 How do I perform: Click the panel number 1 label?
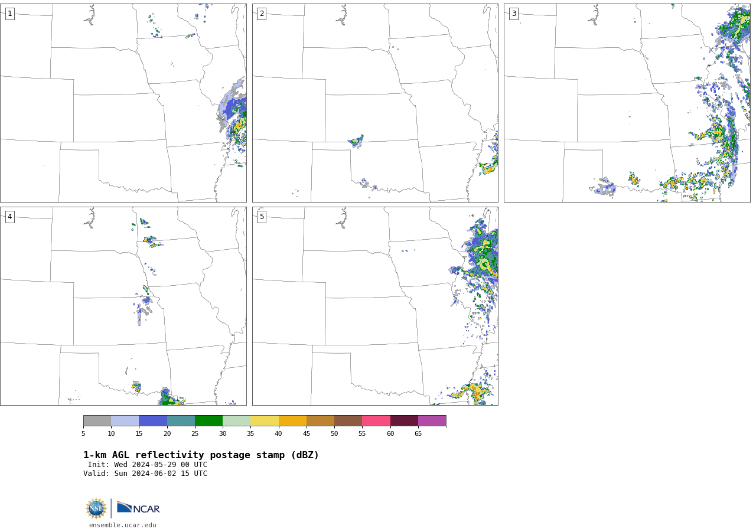tap(9, 14)
